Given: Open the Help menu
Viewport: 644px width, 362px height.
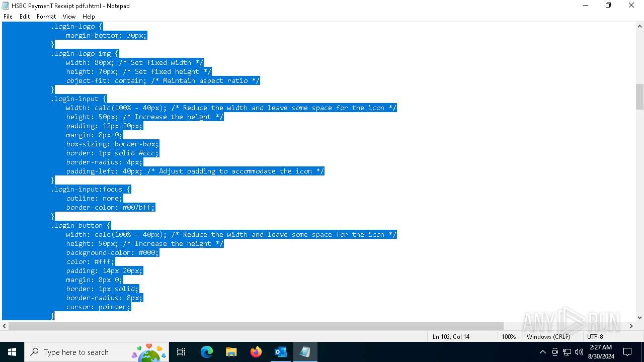Looking at the screenshot, I should (x=89, y=17).
